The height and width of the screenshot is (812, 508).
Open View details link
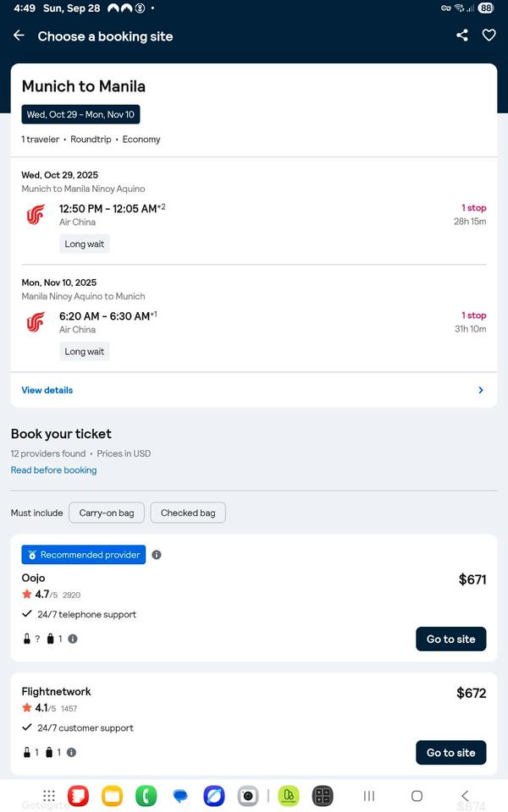click(x=47, y=390)
